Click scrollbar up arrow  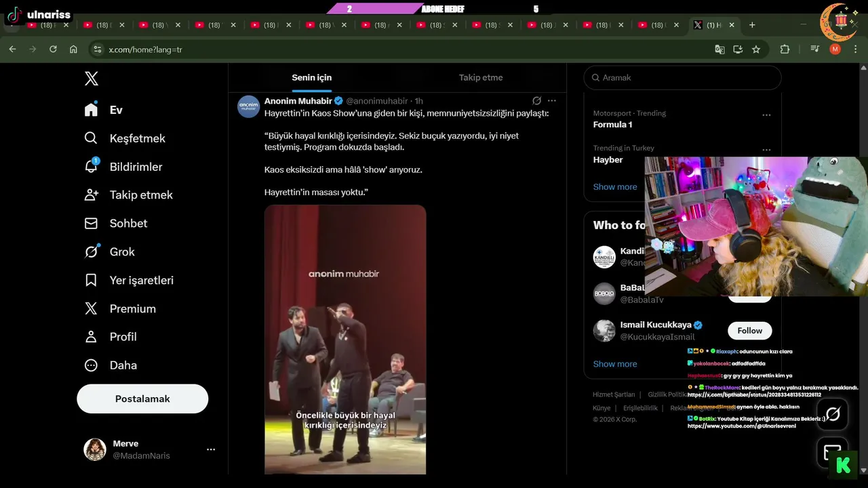tap(863, 68)
